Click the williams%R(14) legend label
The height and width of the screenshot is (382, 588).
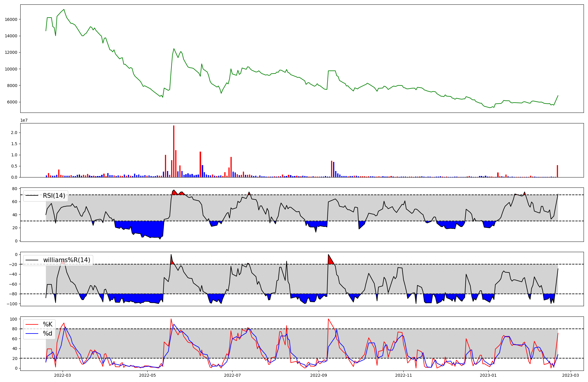pos(66,260)
